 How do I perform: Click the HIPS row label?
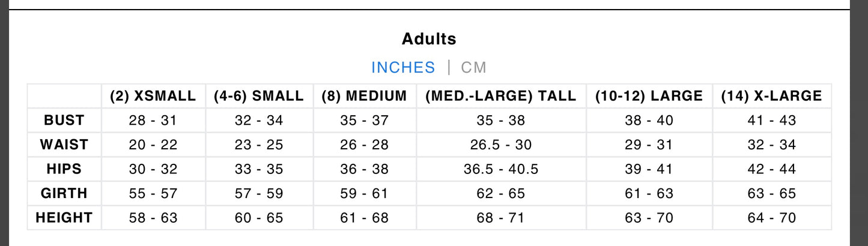pos(64,169)
